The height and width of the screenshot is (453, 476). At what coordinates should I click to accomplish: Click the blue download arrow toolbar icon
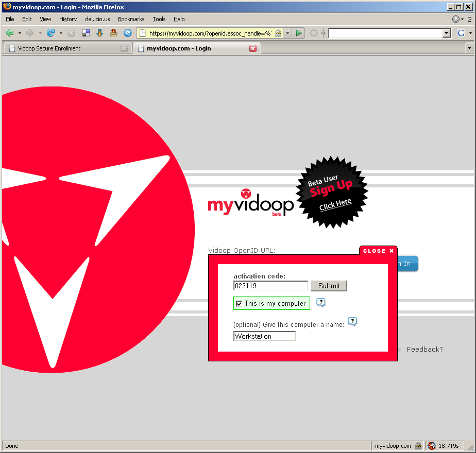click(x=99, y=33)
